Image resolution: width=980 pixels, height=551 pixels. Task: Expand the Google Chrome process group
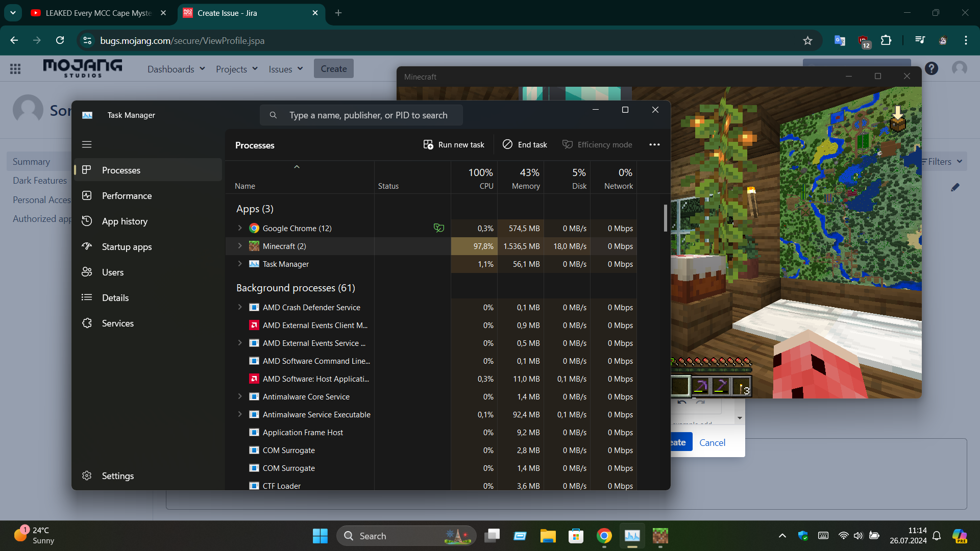coord(240,228)
